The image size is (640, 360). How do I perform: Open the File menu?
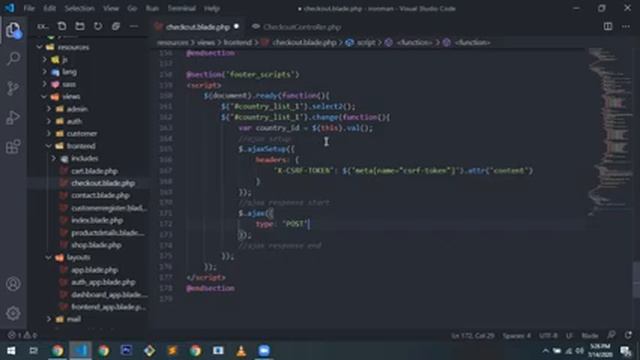tap(29, 8)
